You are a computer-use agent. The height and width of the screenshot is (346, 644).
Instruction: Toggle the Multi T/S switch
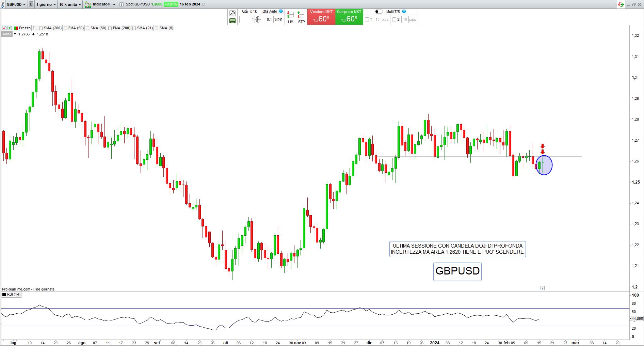coord(379,12)
